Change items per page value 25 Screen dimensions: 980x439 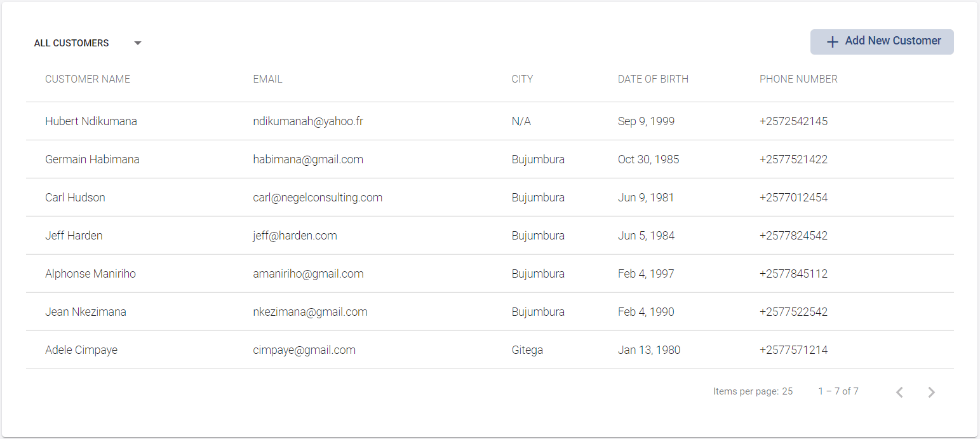point(787,391)
